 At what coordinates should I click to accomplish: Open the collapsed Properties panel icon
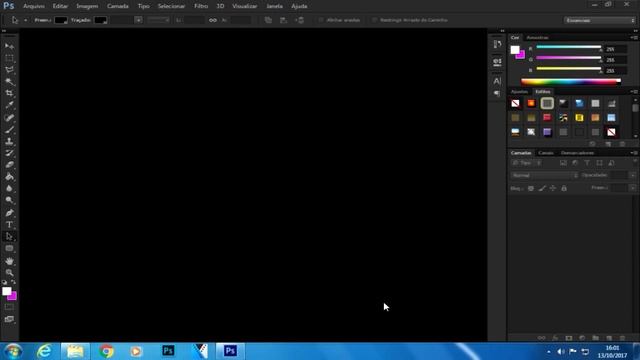[x=497, y=62]
